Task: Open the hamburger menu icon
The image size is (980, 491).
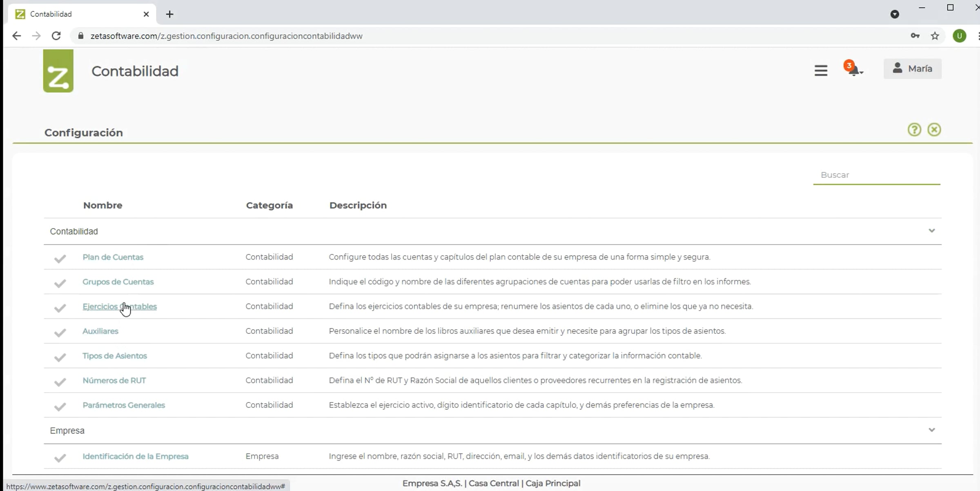Action: [x=821, y=71]
